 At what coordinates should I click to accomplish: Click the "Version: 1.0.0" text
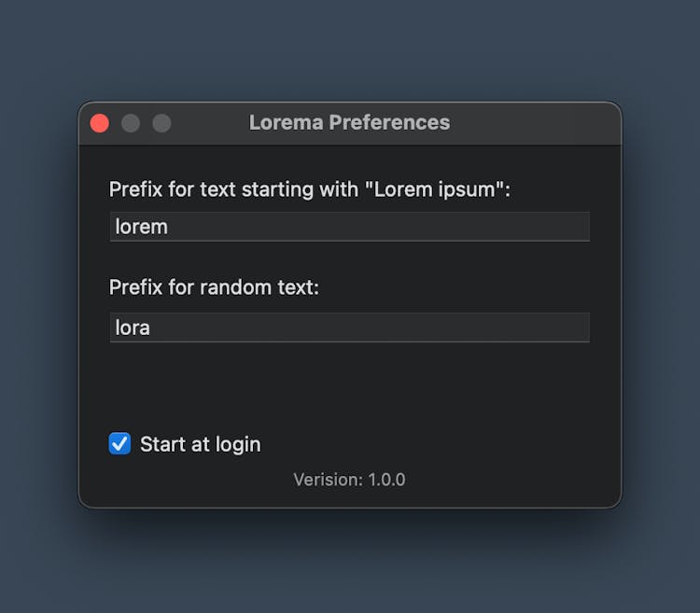coord(349,480)
